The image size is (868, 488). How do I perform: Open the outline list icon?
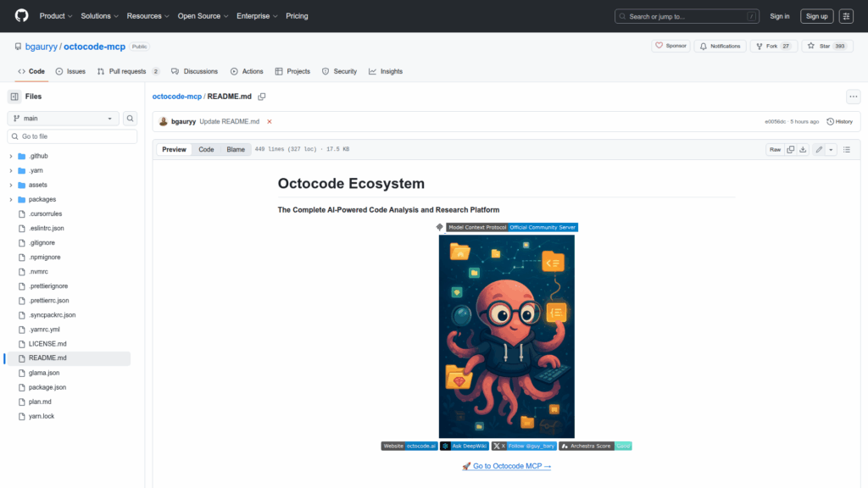tap(847, 149)
